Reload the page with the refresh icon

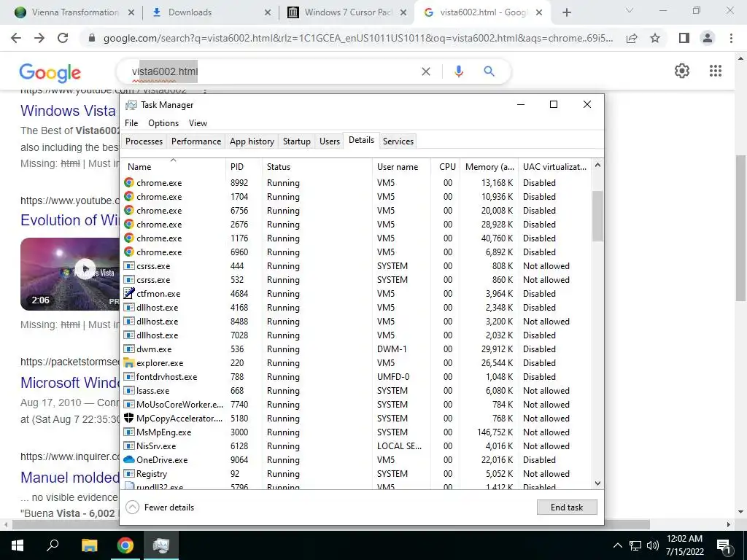point(63,38)
